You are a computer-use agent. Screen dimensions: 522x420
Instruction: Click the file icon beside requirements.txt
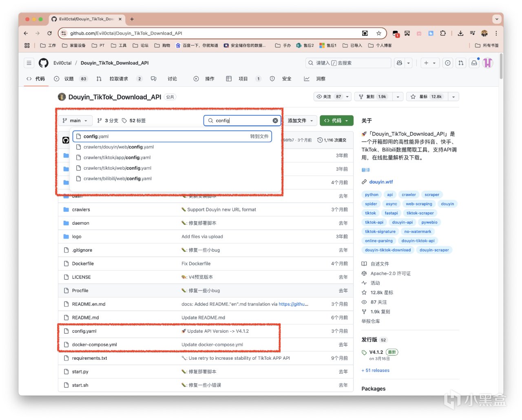tap(66, 358)
